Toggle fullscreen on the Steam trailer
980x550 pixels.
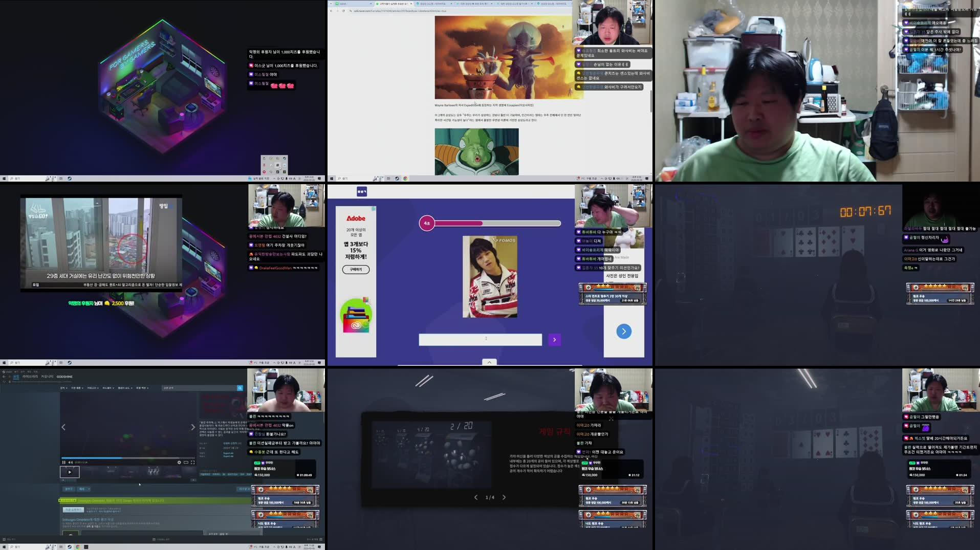tap(193, 463)
